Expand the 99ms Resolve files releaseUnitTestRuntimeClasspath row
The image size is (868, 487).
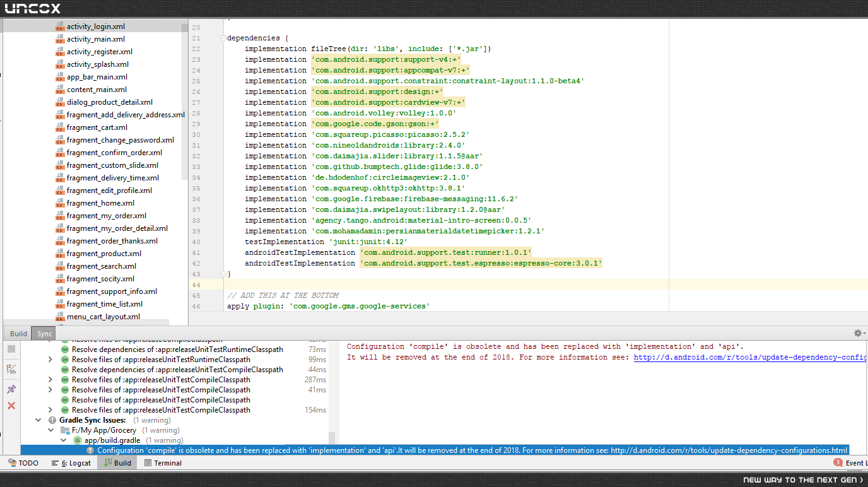coord(50,360)
